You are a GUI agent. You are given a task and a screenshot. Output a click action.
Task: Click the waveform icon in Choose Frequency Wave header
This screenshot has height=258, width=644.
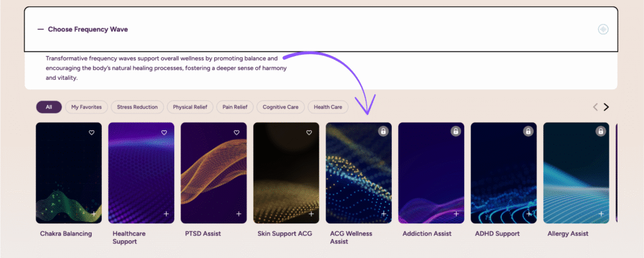tap(603, 30)
